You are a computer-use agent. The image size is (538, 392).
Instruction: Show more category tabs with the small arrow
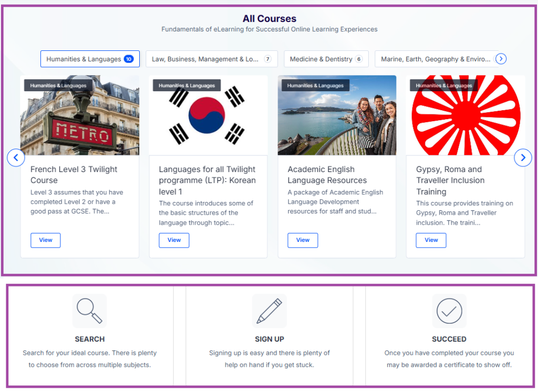501,59
